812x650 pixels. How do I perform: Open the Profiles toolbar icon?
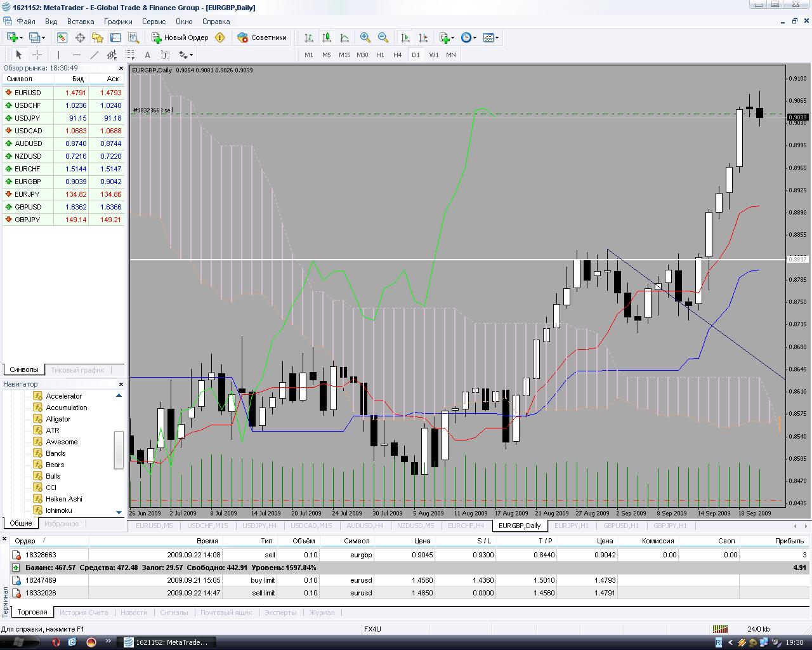click(x=37, y=37)
